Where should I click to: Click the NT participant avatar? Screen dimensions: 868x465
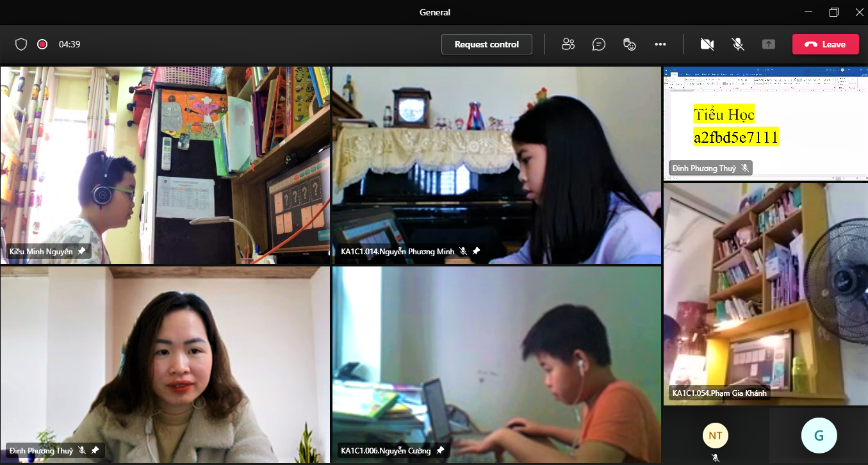(716, 436)
